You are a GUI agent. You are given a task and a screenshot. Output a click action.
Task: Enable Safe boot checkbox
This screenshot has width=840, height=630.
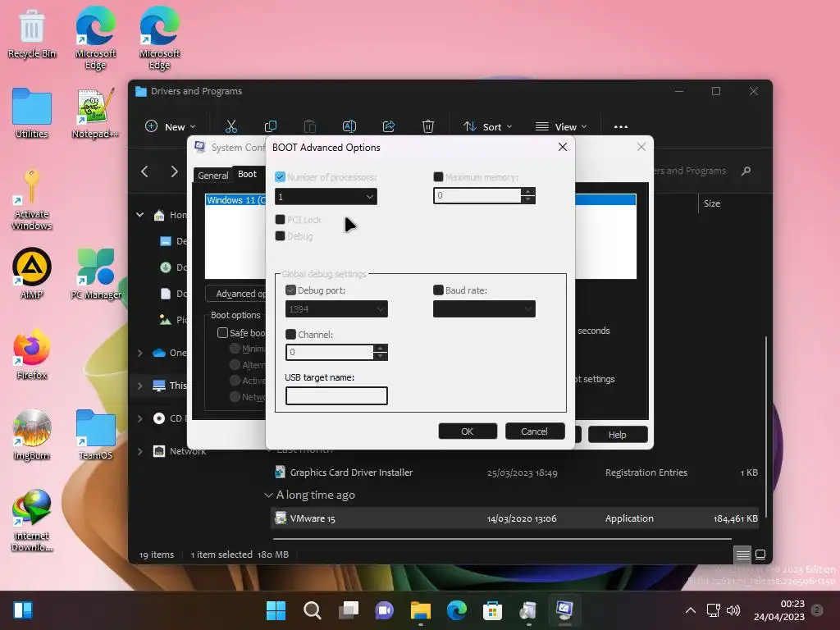pyautogui.click(x=223, y=333)
